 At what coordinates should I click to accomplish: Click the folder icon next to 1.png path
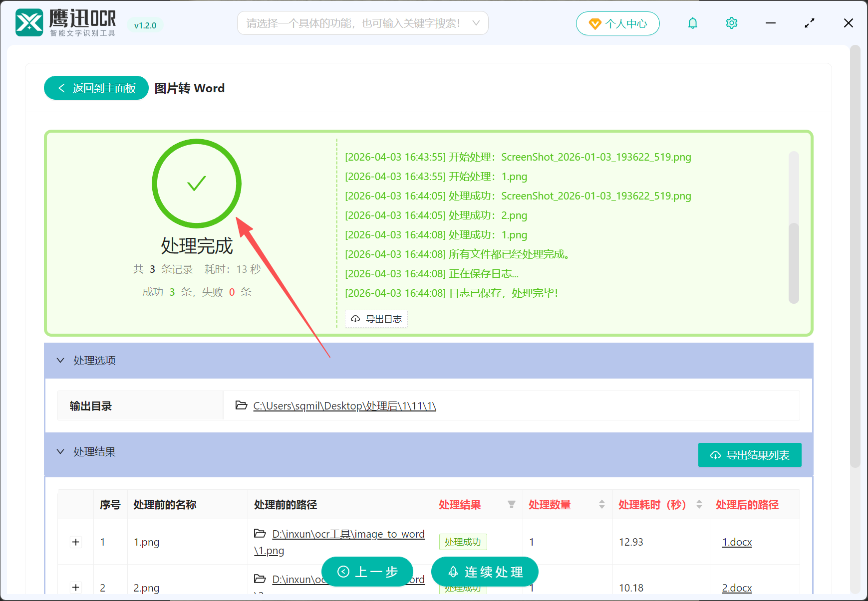[260, 534]
